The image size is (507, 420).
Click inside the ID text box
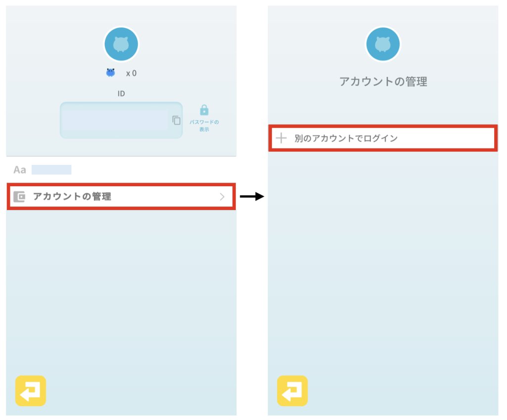point(115,120)
